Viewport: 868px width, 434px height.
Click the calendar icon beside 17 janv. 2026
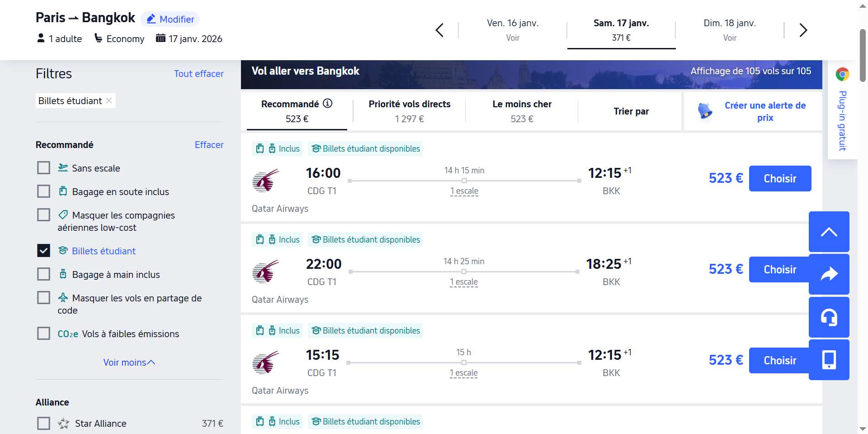click(x=161, y=38)
